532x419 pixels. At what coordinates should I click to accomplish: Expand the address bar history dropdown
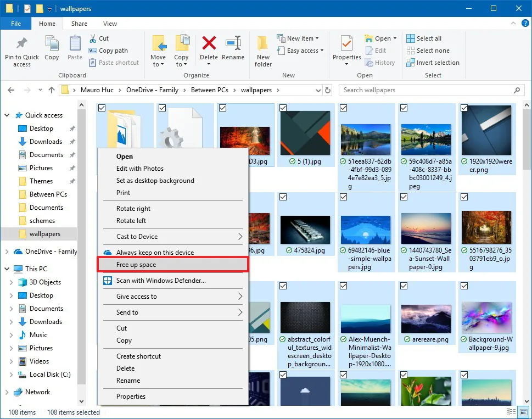click(318, 90)
